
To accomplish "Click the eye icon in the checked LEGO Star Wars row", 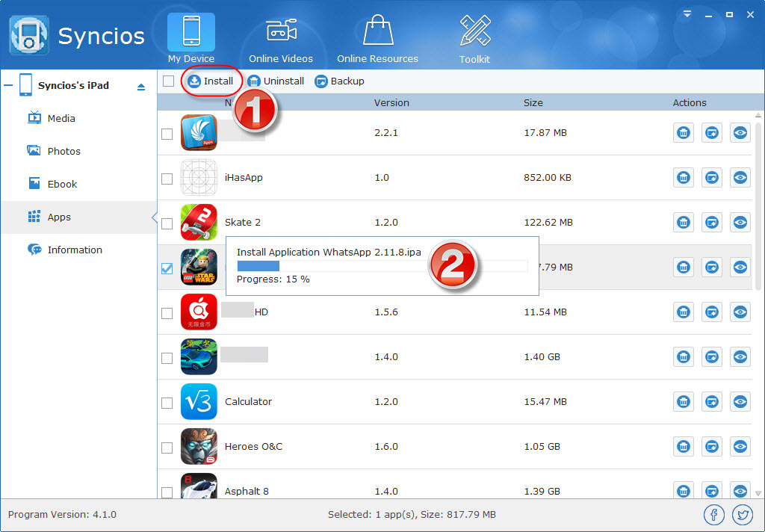I will coord(740,267).
